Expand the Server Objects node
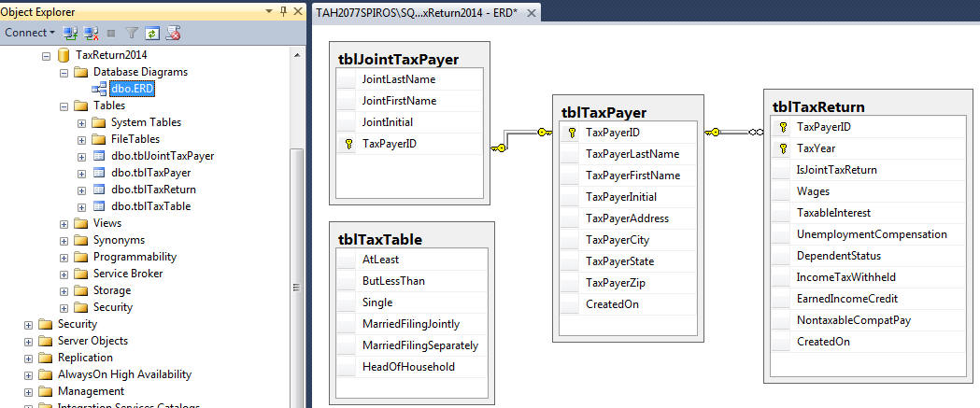The height and width of the screenshot is (408, 980). click(28, 342)
